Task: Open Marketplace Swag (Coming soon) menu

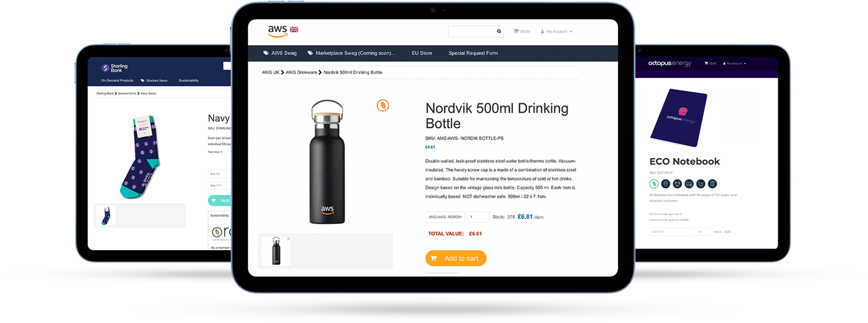Action: tap(351, 53)
